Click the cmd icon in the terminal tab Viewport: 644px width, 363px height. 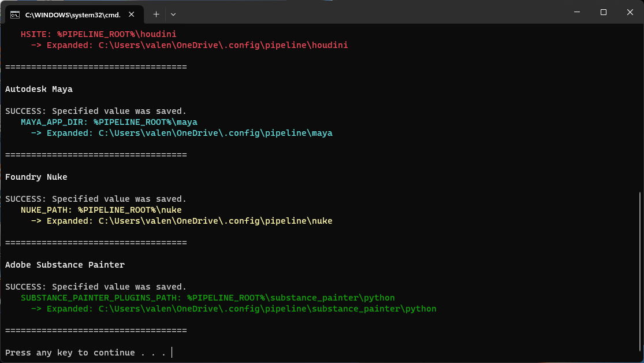pyautogui.click(x=16, y=14)
